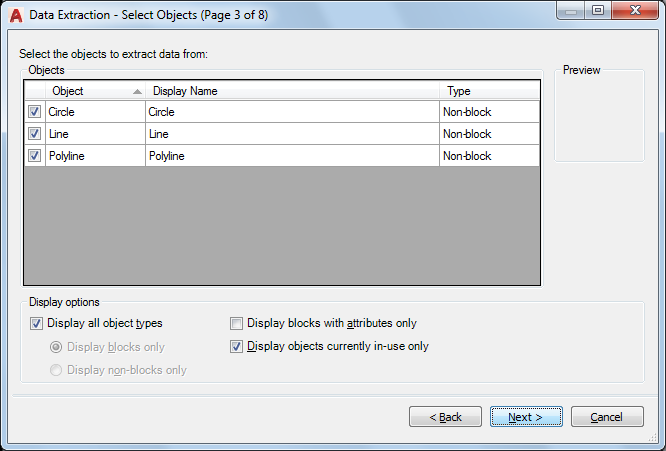The image size is (666, 451).
Task: Click the Line row's Non-block type cell
Action: point(489,134)
